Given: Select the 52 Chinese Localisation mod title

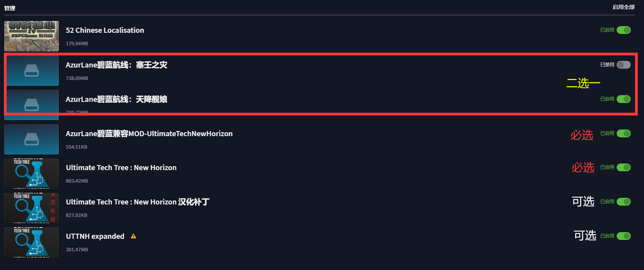Looking at the screenshot, I should click(105, 30).
